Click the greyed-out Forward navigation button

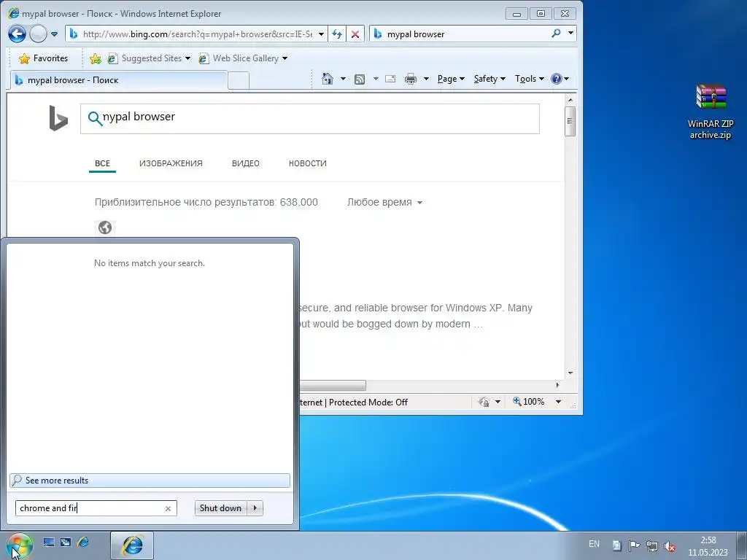coord(38,34)
